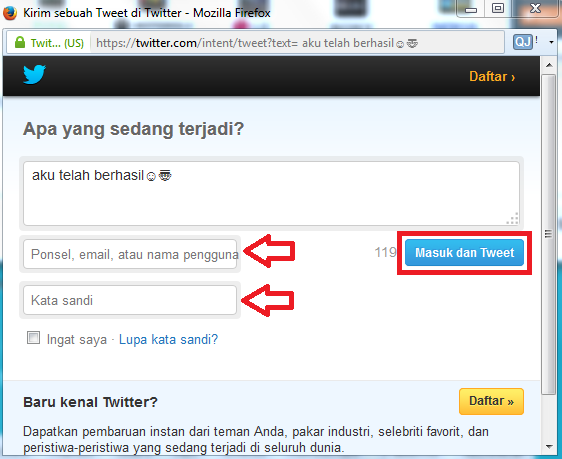Click the Daftar link in header

pyautogui.click(x=492, y=76)
